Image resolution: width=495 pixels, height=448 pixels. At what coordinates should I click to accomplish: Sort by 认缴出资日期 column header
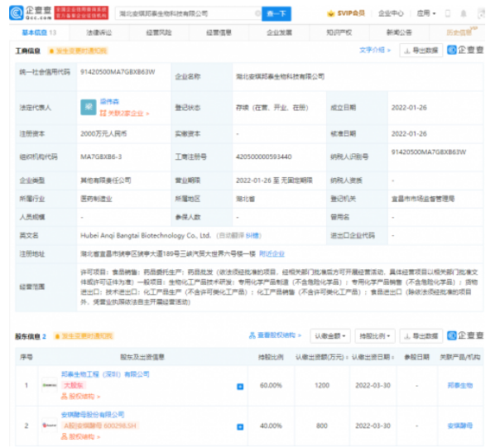[372, 357]
